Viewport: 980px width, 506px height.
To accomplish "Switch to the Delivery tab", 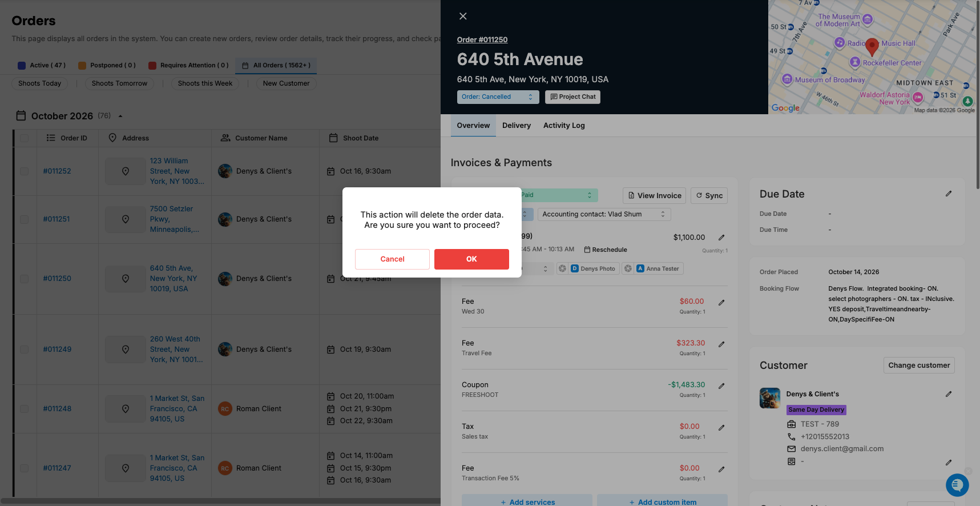I will [x=517, y=126].
